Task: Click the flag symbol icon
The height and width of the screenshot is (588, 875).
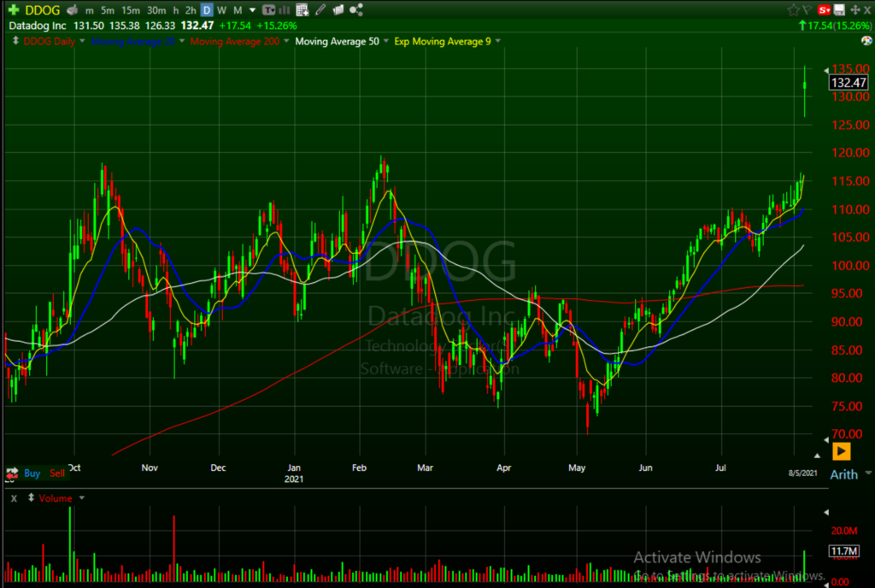Action: (x=807, y=9)
